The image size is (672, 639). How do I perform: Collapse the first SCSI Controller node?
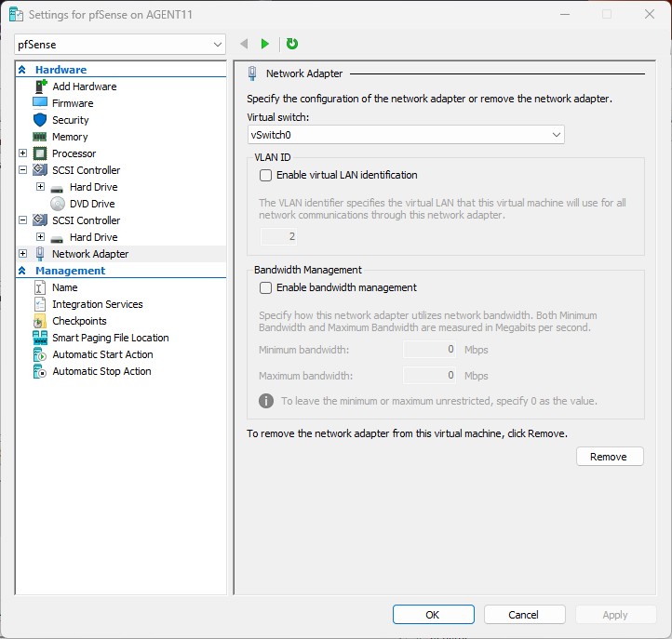tap(22, 169)
